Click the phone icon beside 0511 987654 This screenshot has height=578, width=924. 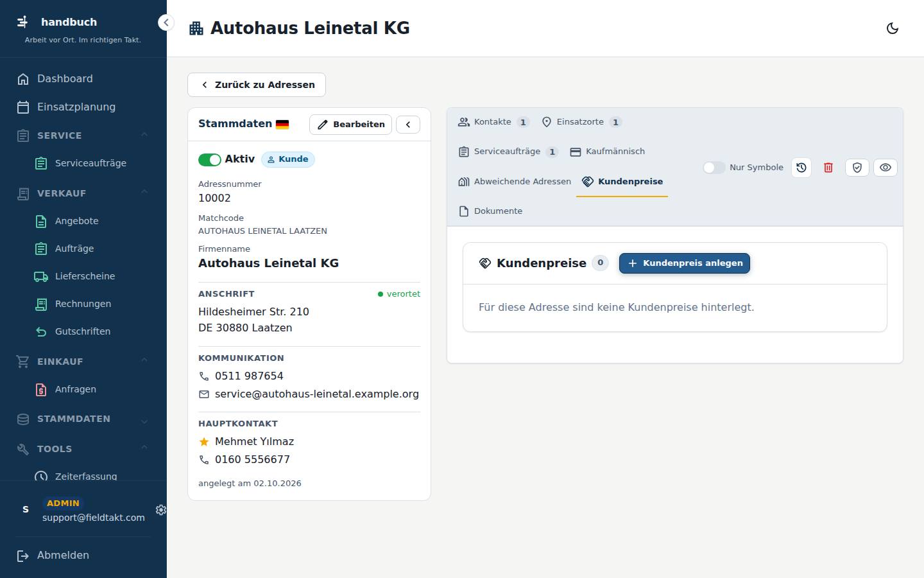point(204,376)
